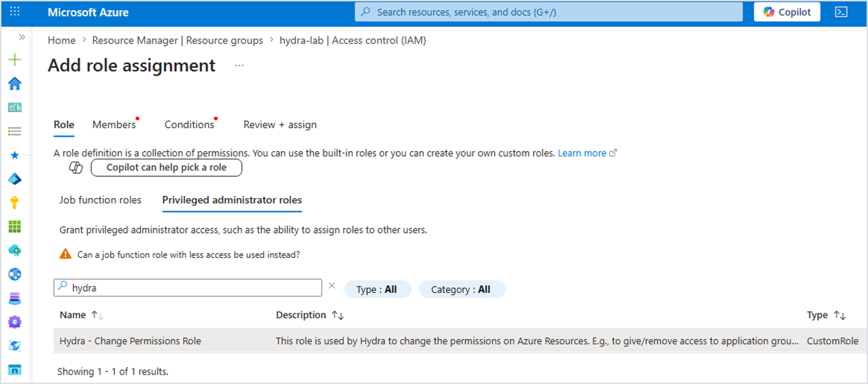The height and width of the screenshot is (384, 868).
Task: Open the blue storefront icon at sidebar bottom
Action: point(15,370)
